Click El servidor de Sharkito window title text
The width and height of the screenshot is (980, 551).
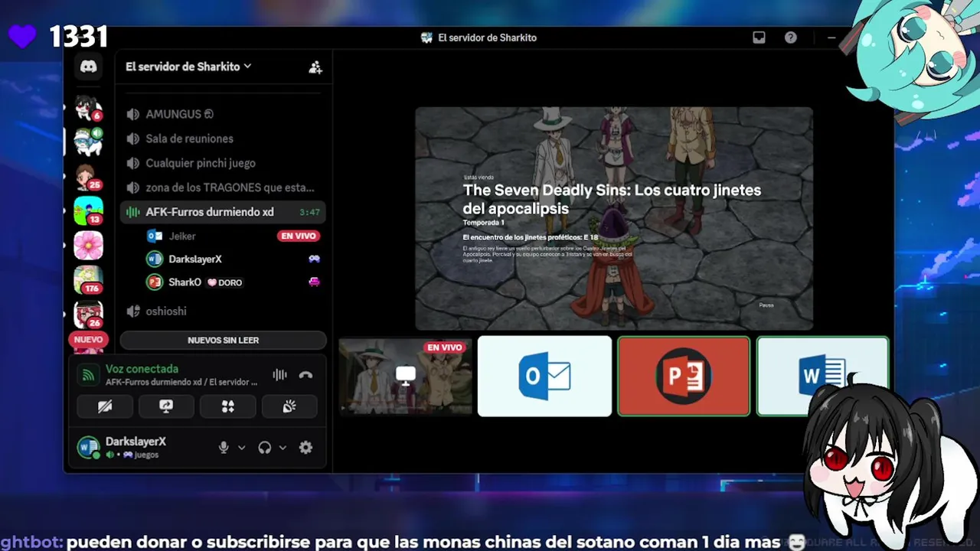487,37
